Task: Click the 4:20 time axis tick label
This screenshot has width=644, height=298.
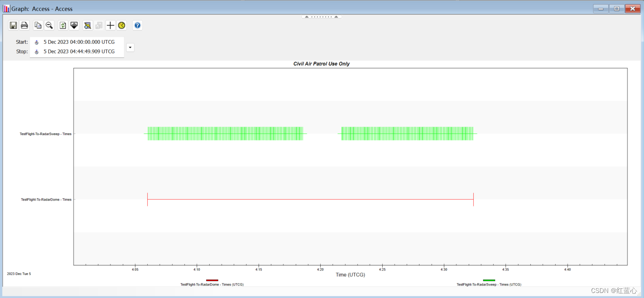Action: tap(320, 269)
